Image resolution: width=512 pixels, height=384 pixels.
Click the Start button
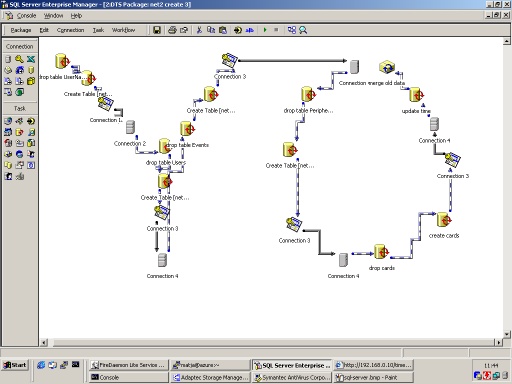[x=15, y=365]
